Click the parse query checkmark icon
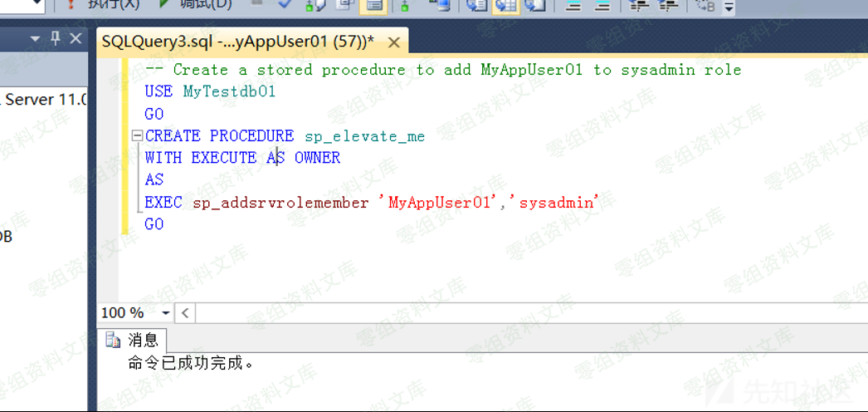 285,5
